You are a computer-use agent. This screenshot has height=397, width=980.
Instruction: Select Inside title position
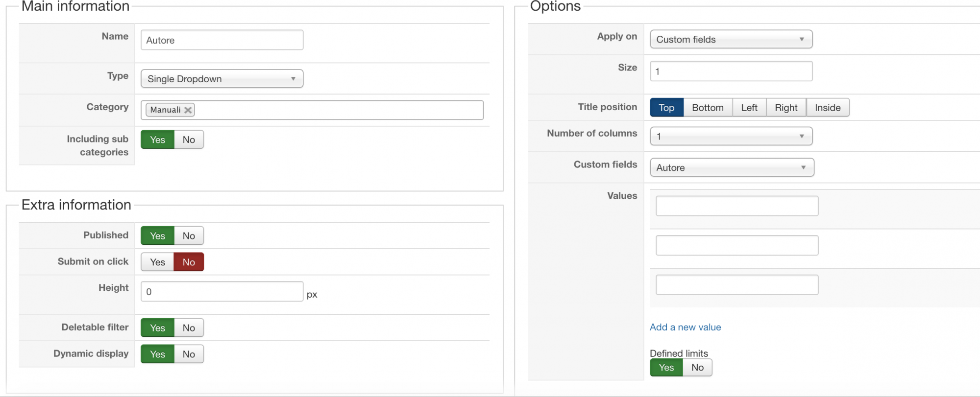828,108
